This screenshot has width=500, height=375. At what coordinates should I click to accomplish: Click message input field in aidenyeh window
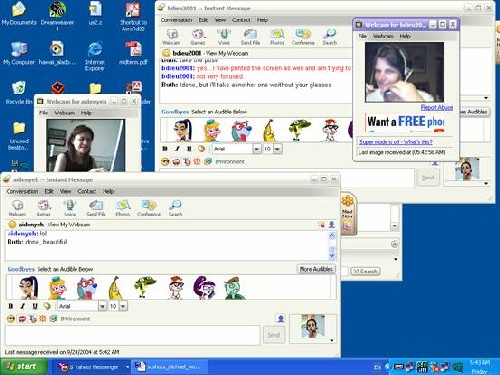[133, 335]
